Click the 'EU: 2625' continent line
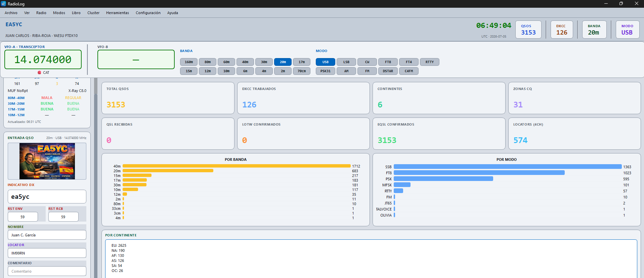Image resolution: width=644 pixels, height=278 pixels. [x=119, y=245]
